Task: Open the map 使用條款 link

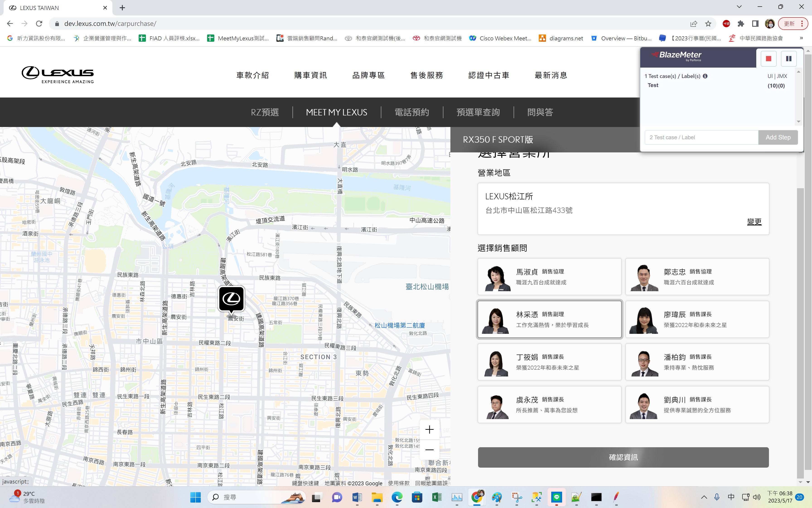Action: [399, 483]
